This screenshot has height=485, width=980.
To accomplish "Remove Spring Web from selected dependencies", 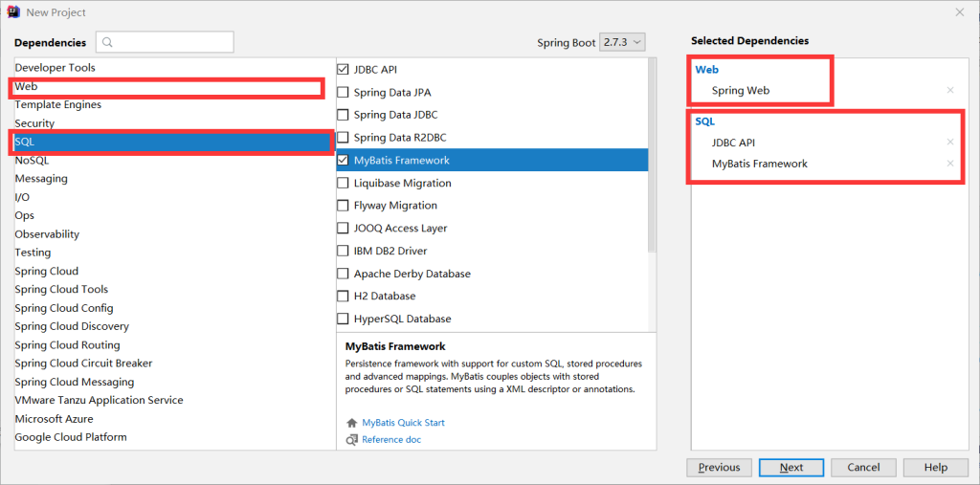I will tap(949, 91).
